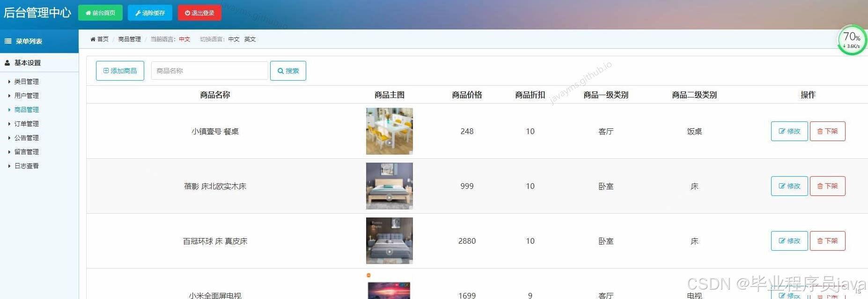Click 下架 for 小镇壹号 餐桌

click(x=828, y=131)
